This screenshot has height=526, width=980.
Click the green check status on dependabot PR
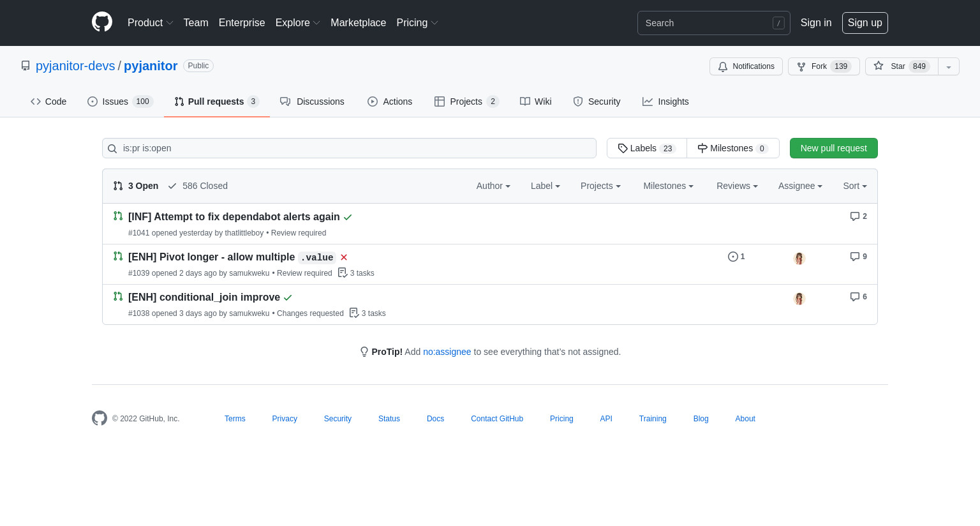click(348, 217)
